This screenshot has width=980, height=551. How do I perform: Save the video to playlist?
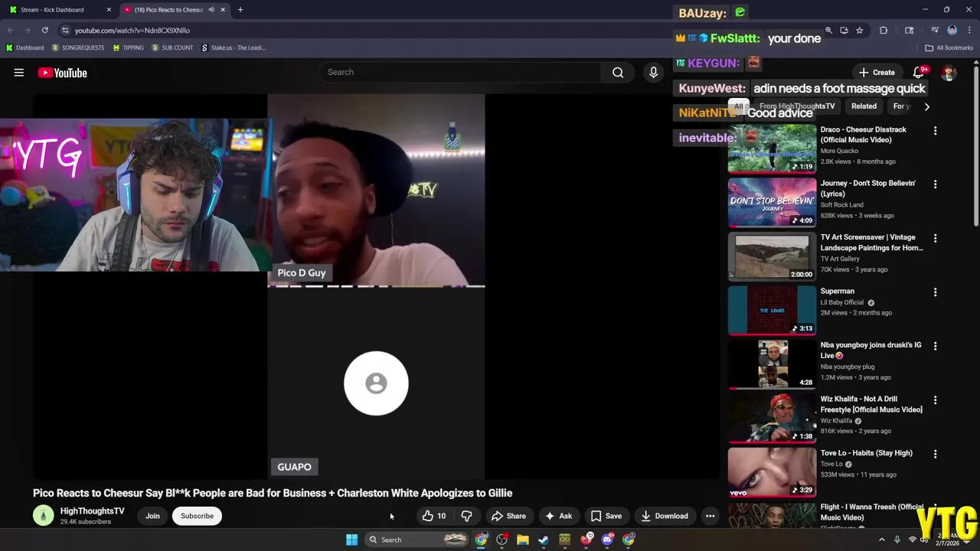pos(606,516)
